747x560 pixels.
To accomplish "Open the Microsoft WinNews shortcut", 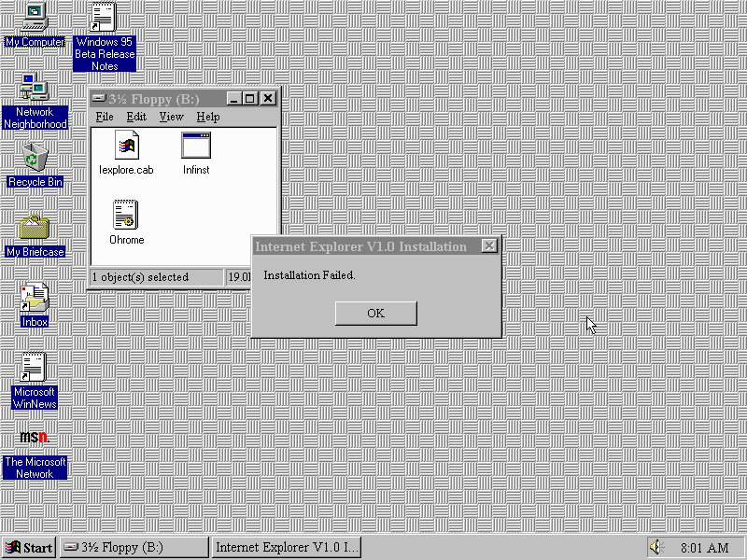I will tap(35, 367).
